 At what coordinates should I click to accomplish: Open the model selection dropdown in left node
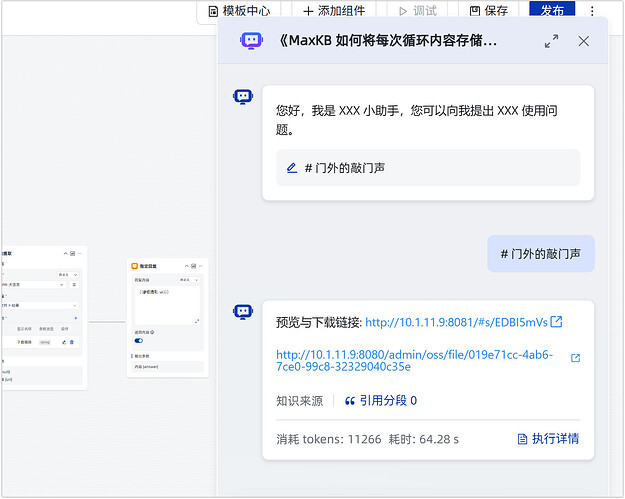click(x=33, y=285)
